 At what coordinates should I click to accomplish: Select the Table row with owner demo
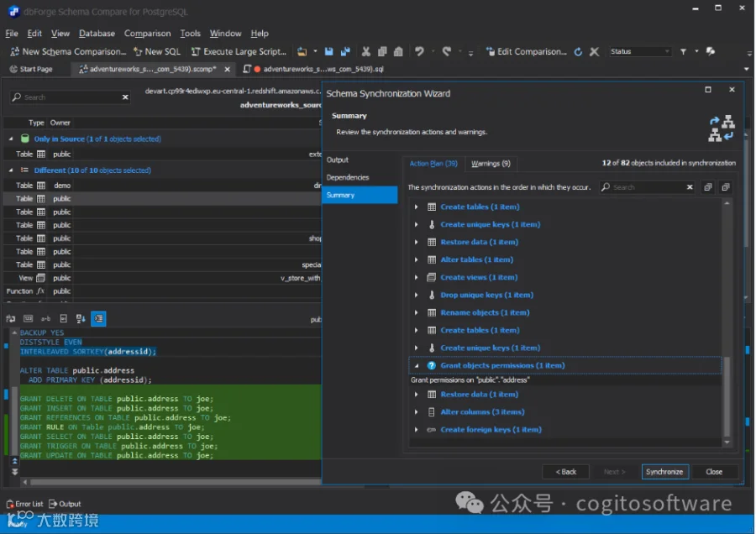(x=162, y=186)
